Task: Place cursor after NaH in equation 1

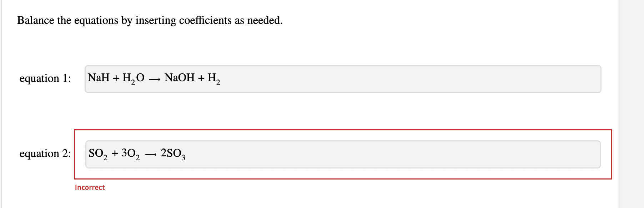Action: 110,78
